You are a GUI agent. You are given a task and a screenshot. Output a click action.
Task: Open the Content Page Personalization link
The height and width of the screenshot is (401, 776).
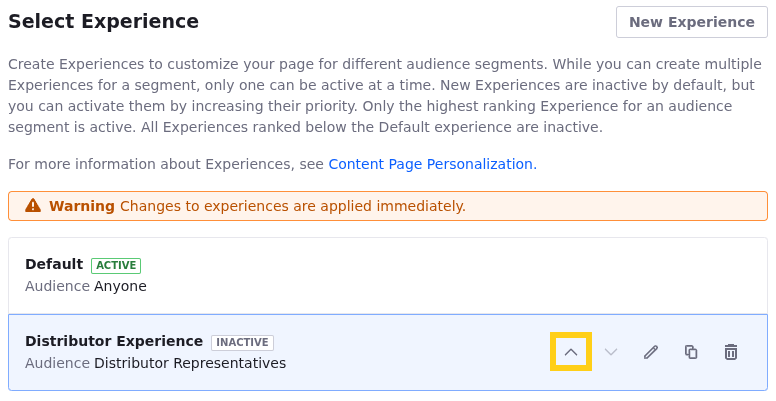pyautogui.click(x=430, y=164)
